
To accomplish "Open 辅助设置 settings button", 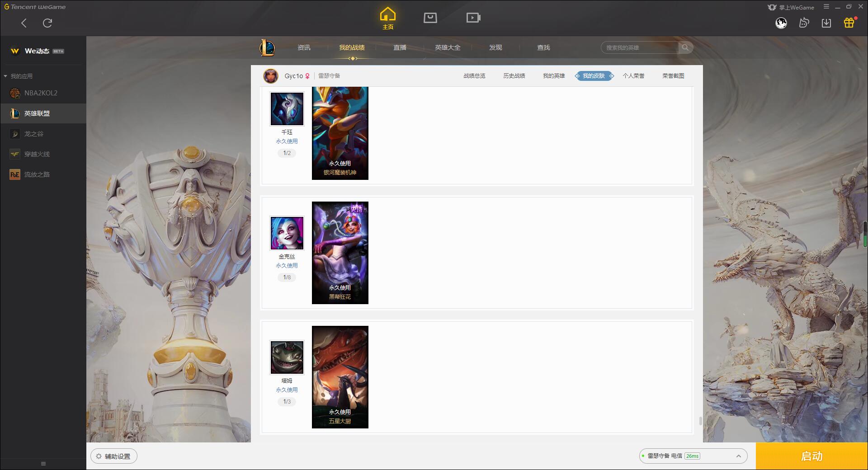I will [114, 456].
